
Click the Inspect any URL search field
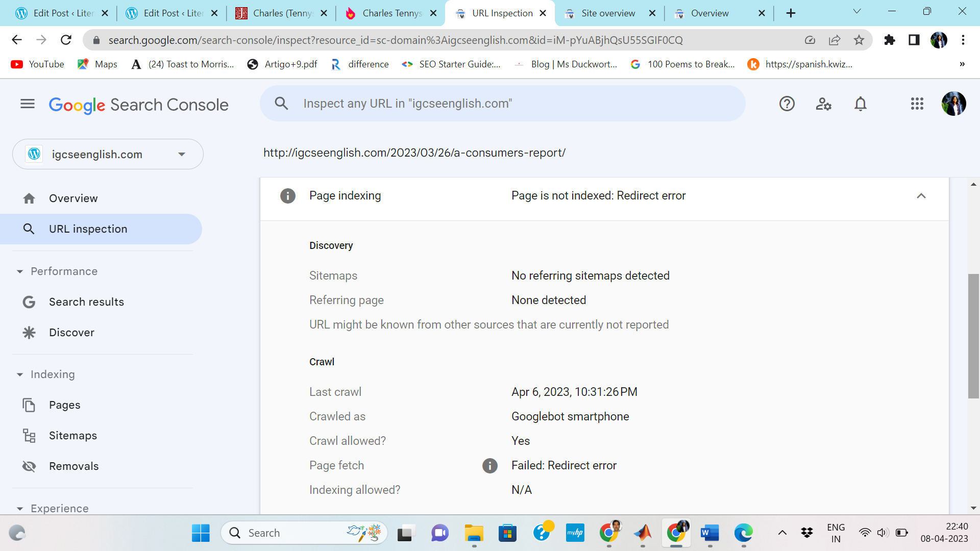(503, 104)
